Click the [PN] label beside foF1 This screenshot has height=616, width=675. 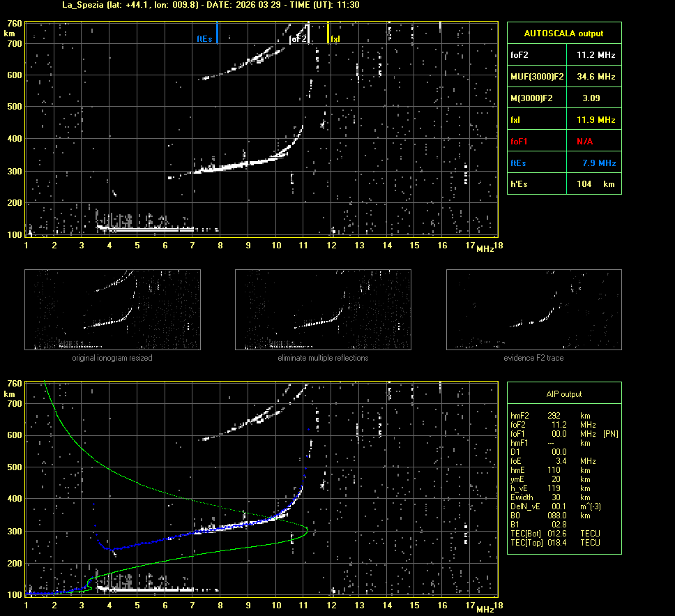pos(610,433)
